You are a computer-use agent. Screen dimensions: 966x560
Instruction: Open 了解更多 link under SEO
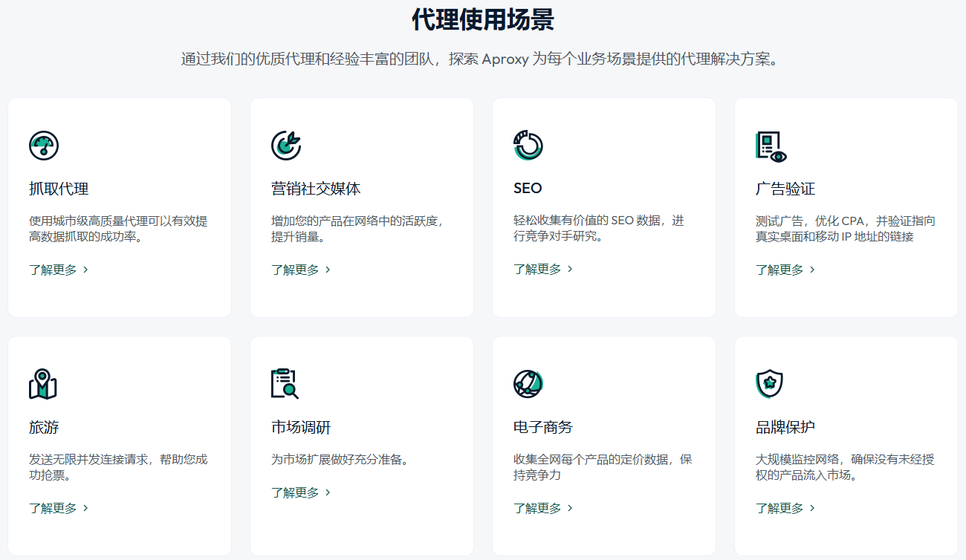[x=543, y=269]
